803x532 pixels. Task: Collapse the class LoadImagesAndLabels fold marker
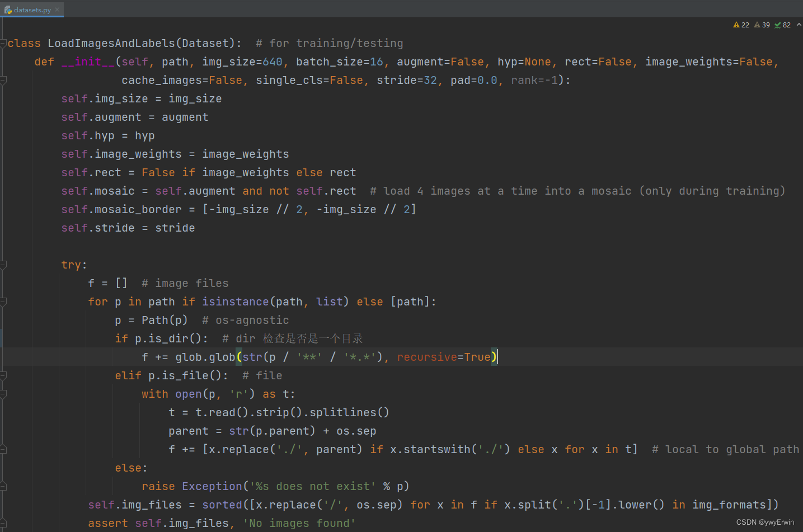tap(3, 44)
